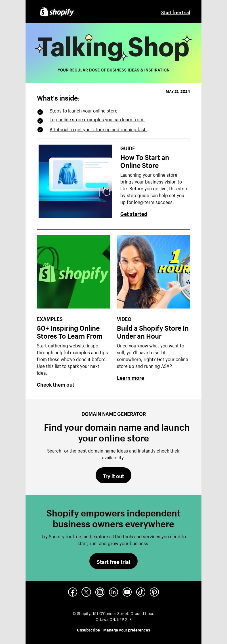This screenshot has width=227, height=644.
Task: Click the Unsubscribe footer link
Action: coord(88,630)
